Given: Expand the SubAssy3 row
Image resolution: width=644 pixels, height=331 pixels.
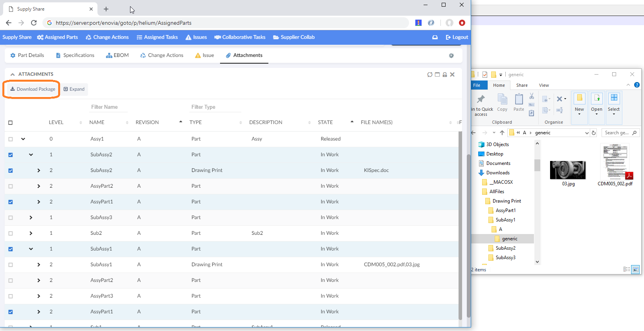Looking at the screenshot, I should [31, 218].
